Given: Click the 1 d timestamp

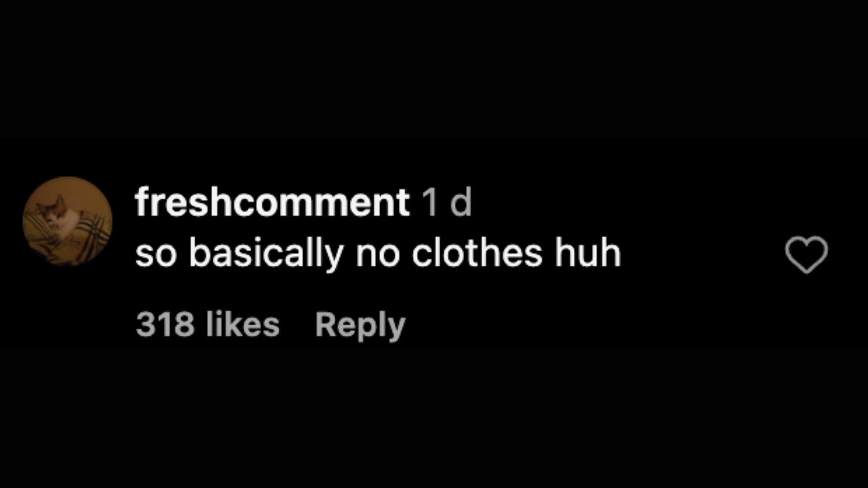Looking at the screenshot, I should [x=447, y=203].
